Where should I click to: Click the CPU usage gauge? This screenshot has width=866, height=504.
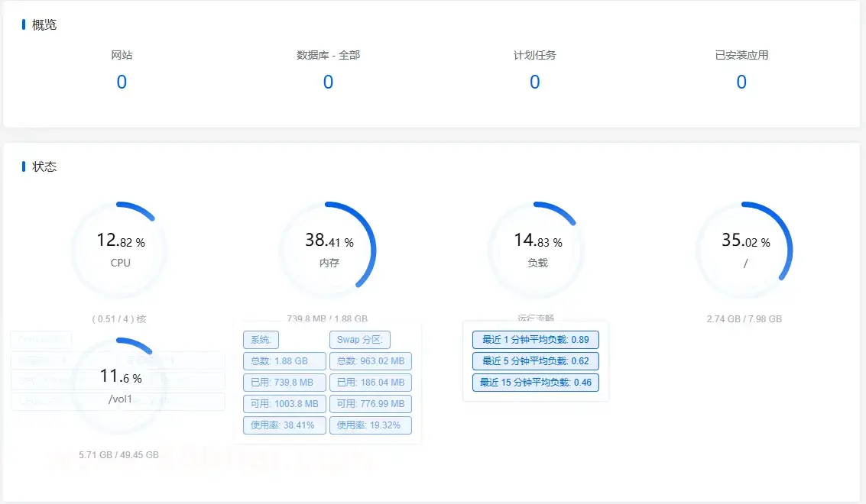(x=120, y=250)
